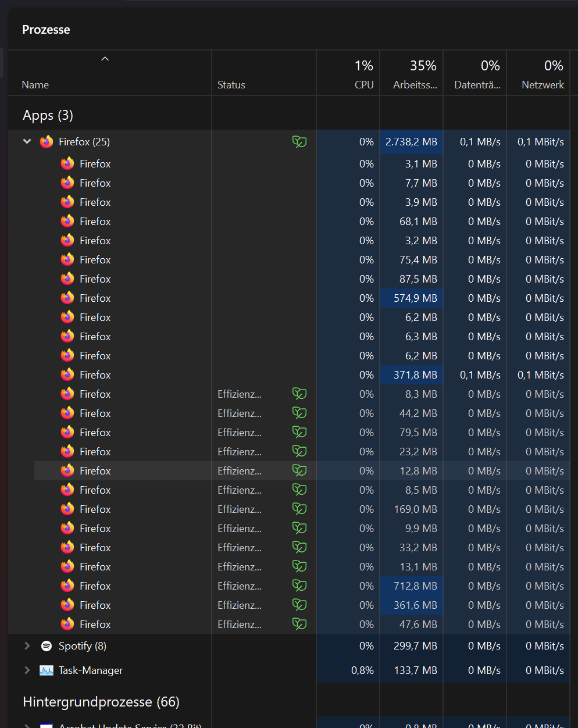Click the Firefox (25) group app icon

(47, 141)
